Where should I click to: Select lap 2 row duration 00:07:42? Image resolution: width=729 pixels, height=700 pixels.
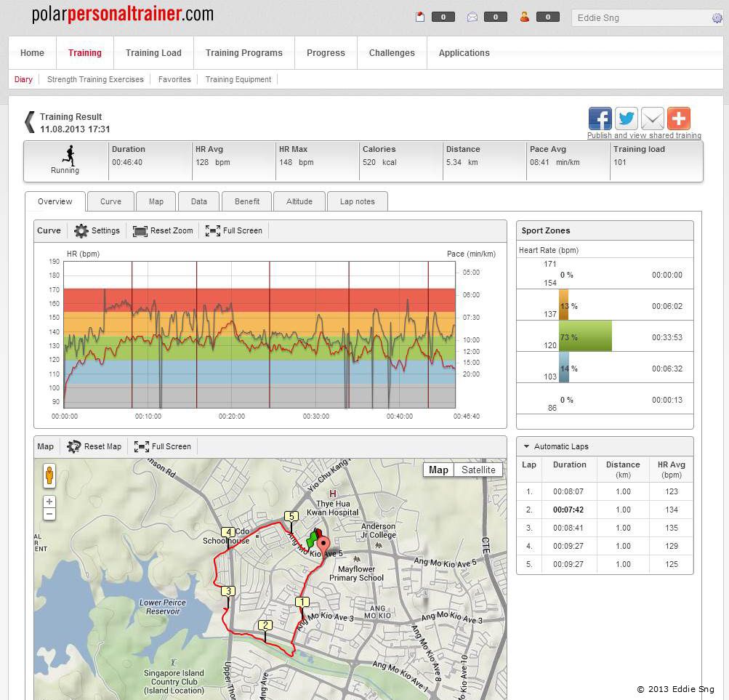tap(568, 510)
